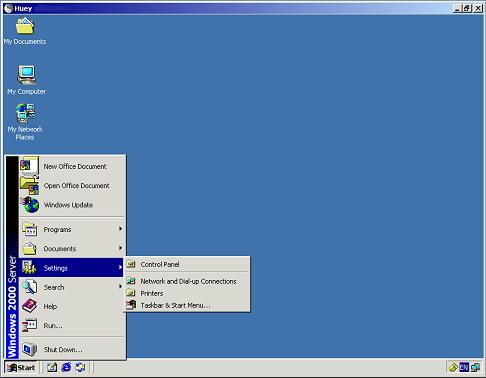Click the Show Desktop quick launch icon
This screenshot has height=378, width=486.
tap(52, 367)
